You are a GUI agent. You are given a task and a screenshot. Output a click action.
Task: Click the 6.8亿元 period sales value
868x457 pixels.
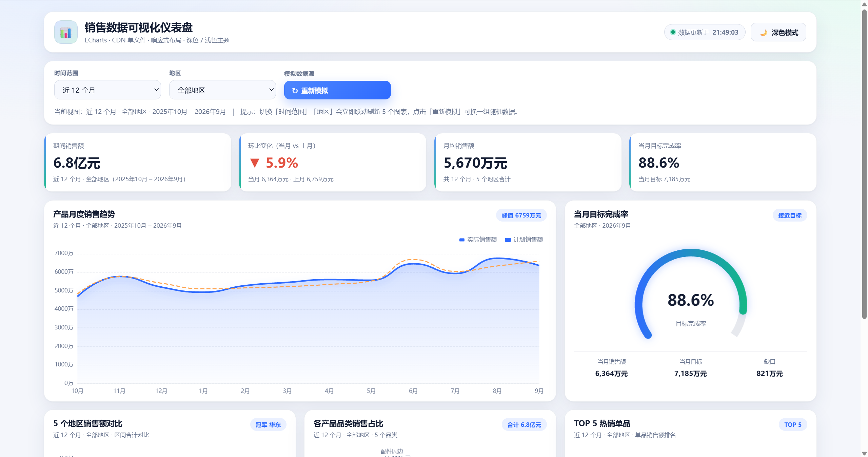77,163
